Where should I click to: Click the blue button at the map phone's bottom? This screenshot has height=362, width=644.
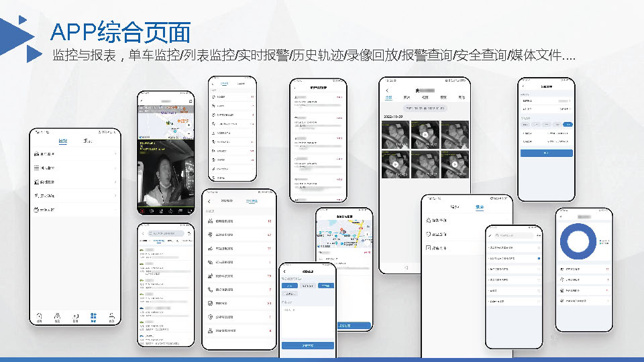click(354, 326)
